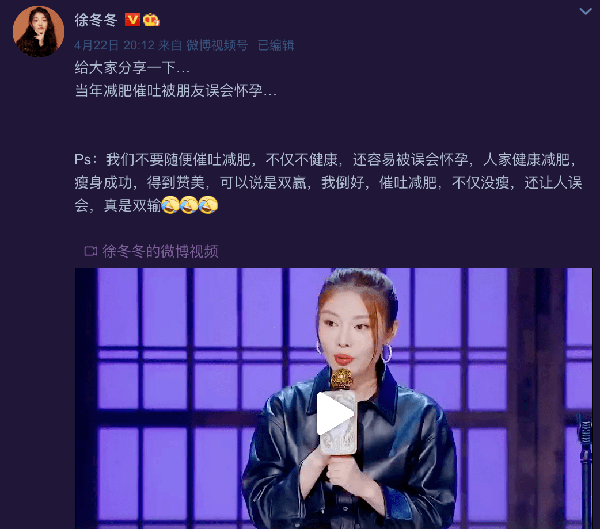The image size is (600, 529).
Task: Click the 已编辑 edited label
Action: [x=276, y=46]
